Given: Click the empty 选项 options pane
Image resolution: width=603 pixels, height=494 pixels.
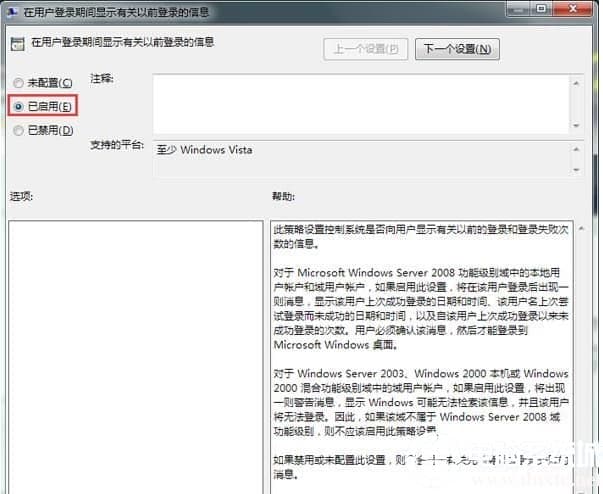Looking at the screenshot, I should pyautogui.click(x=136, y=357).
